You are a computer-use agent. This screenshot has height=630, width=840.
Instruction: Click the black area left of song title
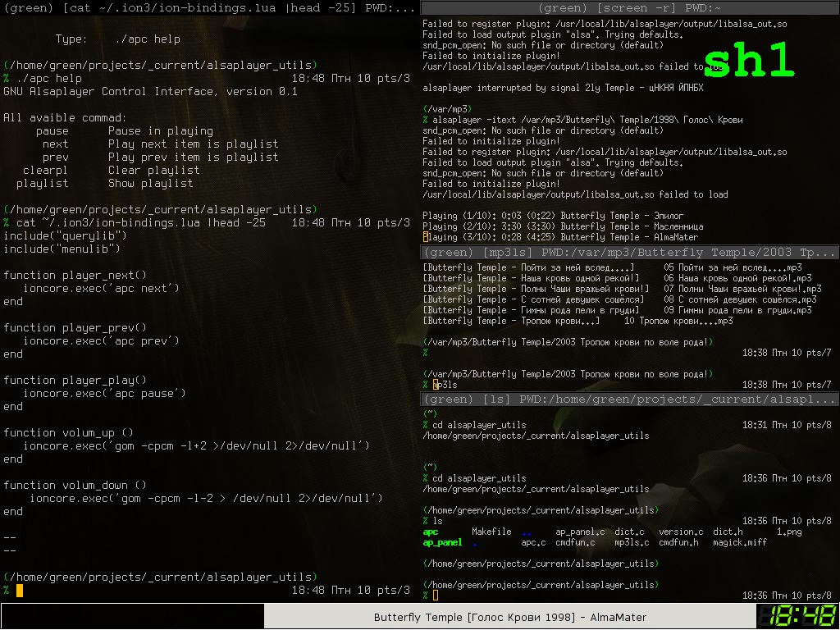[133, 616]
